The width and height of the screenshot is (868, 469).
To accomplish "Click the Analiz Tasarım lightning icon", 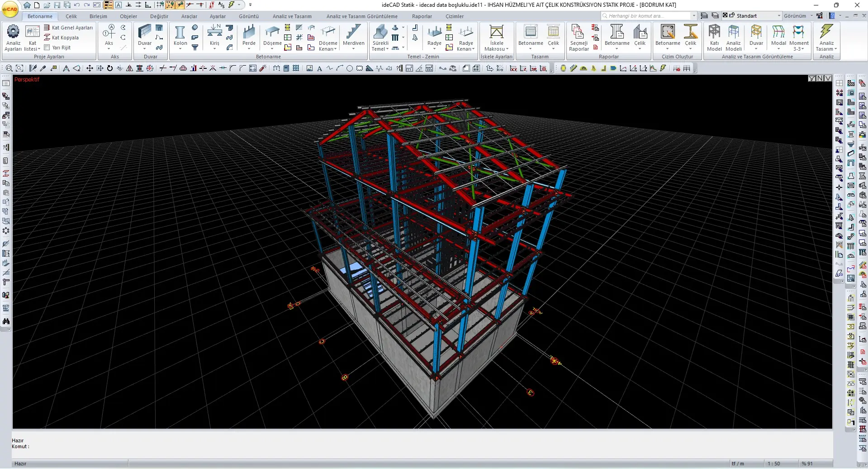I will [826, 38].
